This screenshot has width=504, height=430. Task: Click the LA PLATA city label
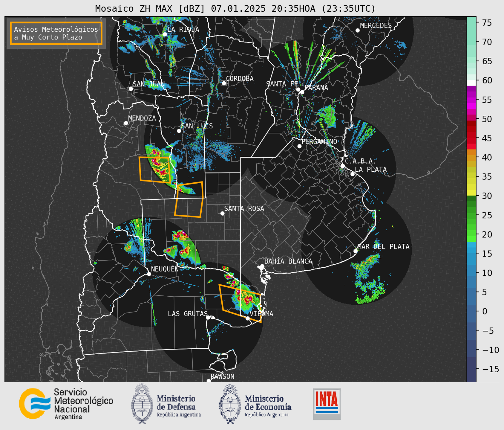click(x=371, y=170)
